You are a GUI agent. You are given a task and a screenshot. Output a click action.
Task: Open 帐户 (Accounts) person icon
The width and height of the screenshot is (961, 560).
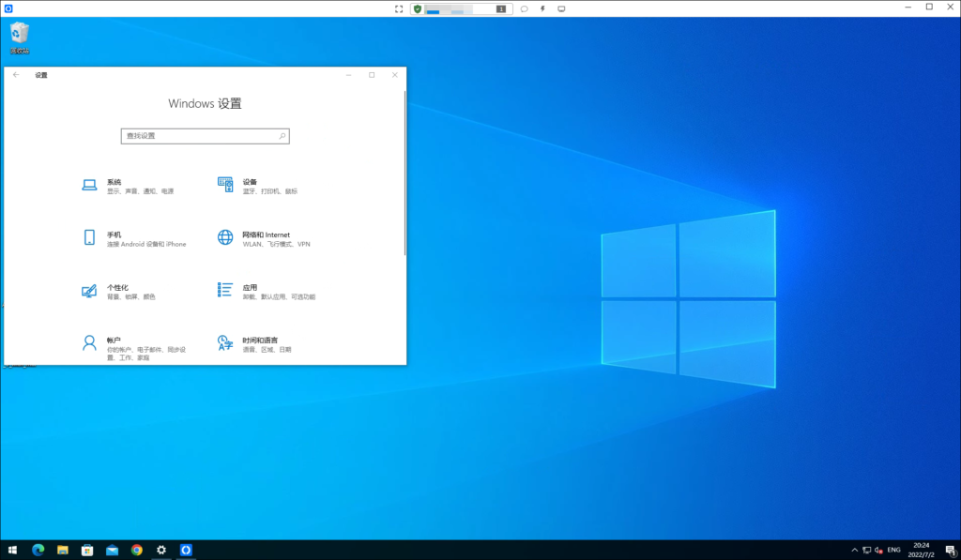click(90, 343)
